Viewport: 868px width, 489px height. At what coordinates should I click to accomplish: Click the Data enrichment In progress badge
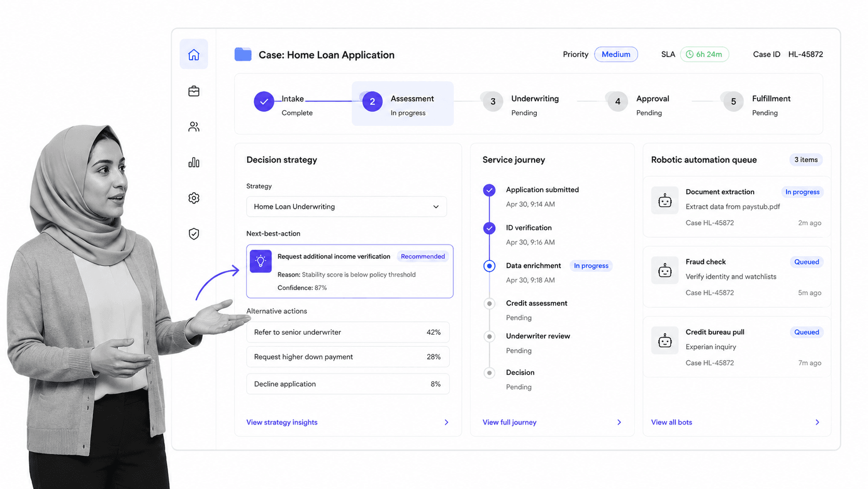point(591,266)
